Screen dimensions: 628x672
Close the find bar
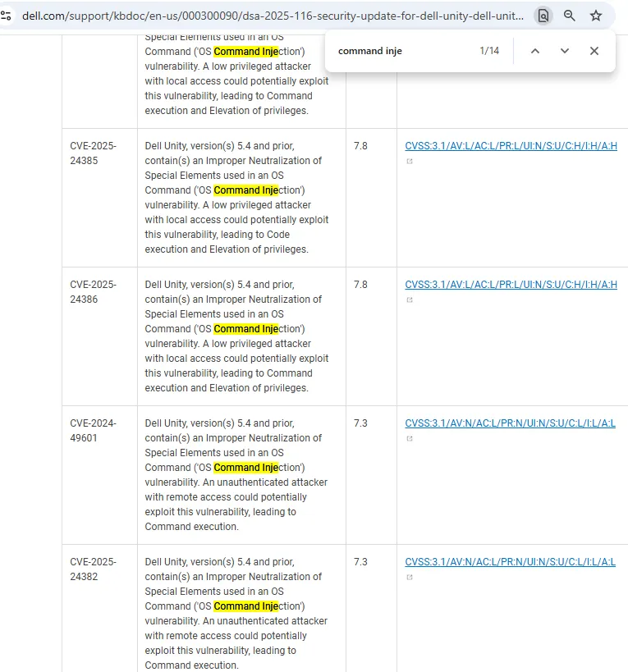594,51
